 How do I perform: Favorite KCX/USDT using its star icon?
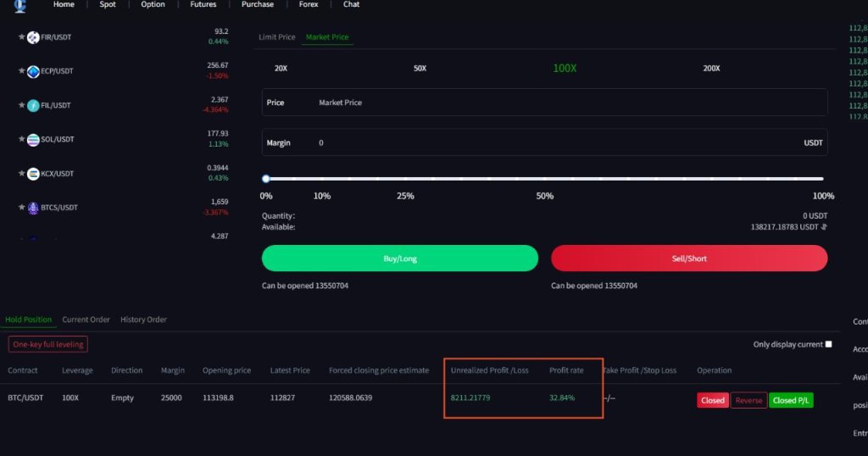click(x=22, y=174)
